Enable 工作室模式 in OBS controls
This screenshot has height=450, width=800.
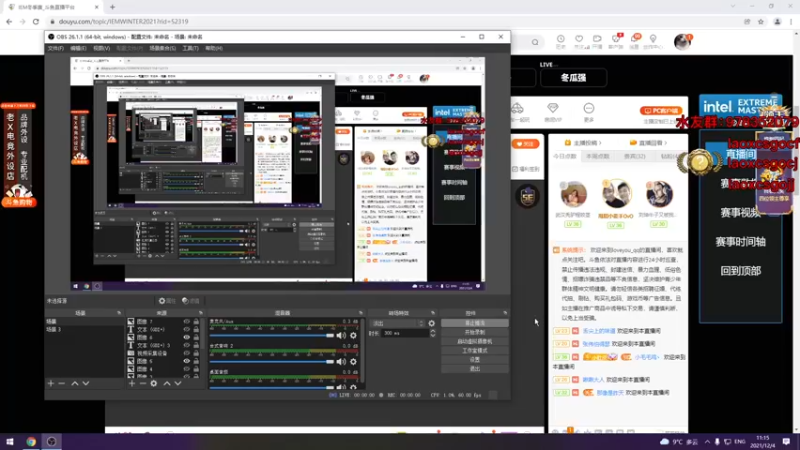coord(474,351)
